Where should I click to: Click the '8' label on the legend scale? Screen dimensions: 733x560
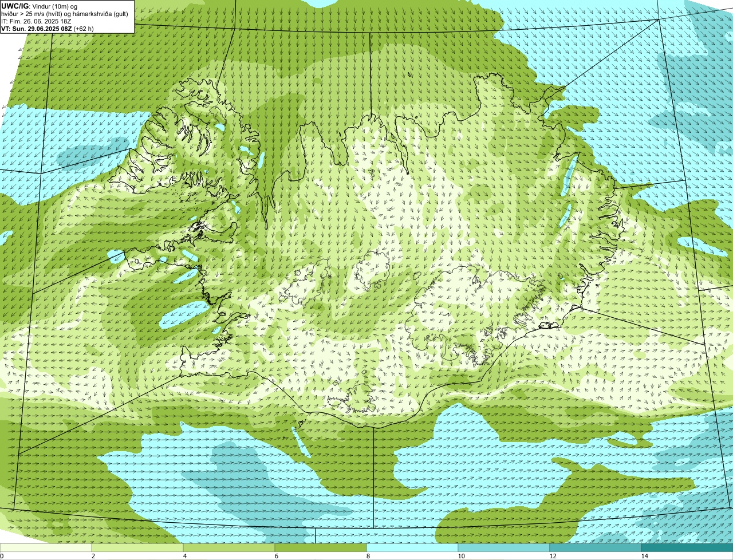(368, 556)
